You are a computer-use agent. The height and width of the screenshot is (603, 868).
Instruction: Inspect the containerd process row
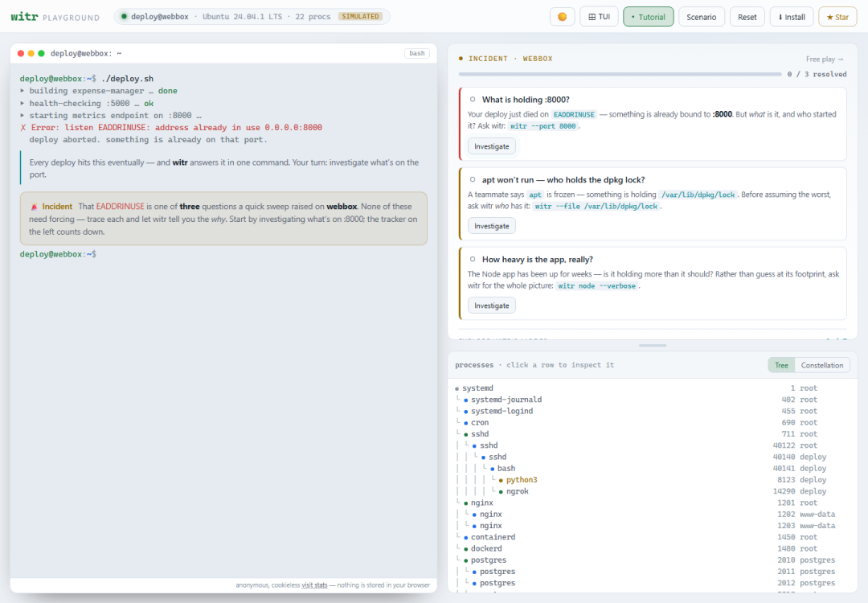(653, 537)
